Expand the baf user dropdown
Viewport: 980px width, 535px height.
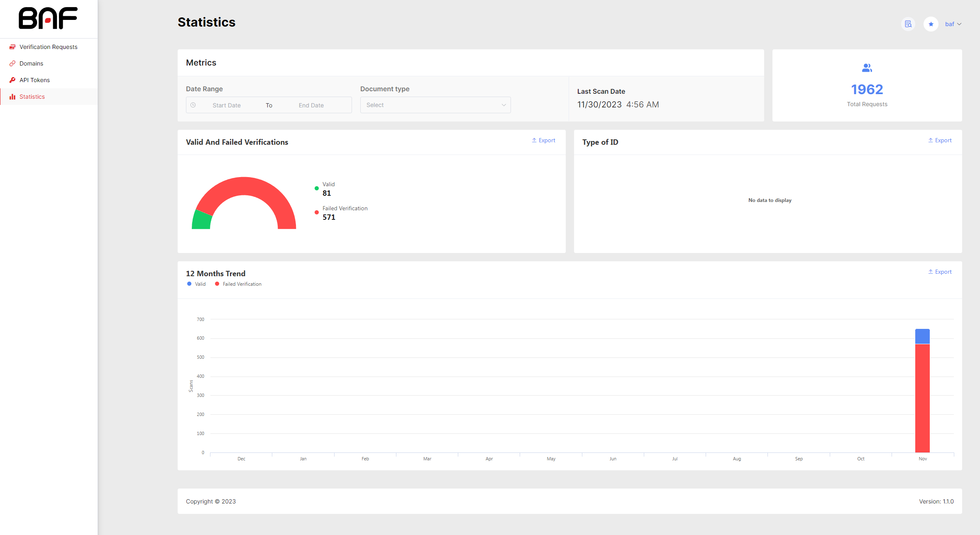click(953, 24)
